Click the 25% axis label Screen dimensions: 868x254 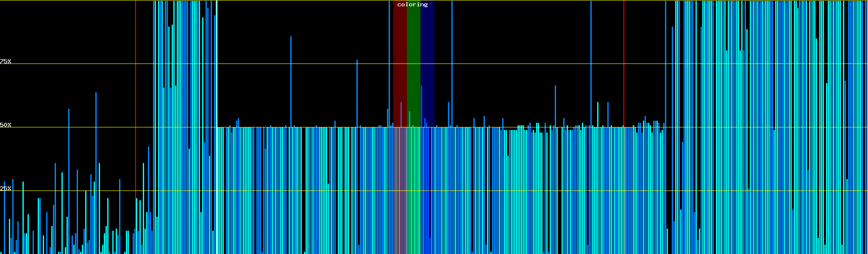point(6,188)
